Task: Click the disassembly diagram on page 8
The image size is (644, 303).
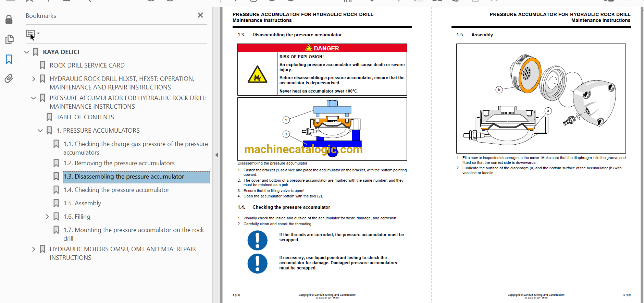Action: [x=322, y=129]
